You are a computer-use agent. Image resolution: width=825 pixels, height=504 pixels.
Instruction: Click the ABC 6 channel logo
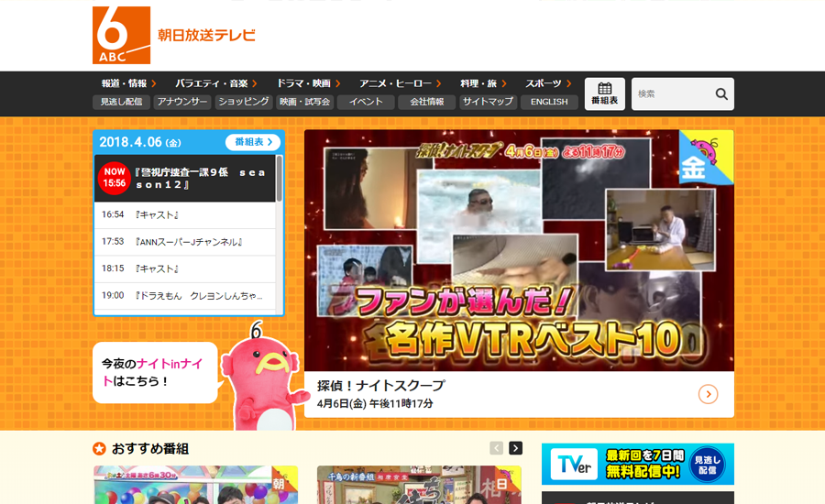[122, 35]
